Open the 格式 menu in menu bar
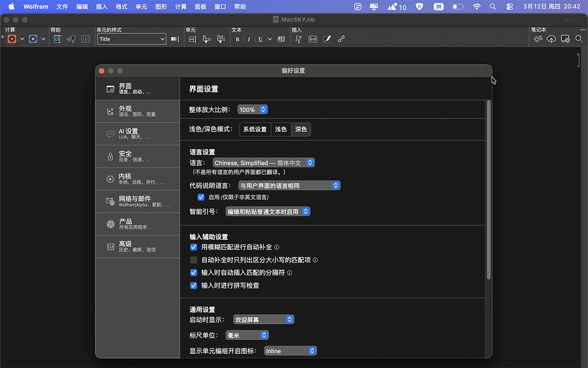 122,7
